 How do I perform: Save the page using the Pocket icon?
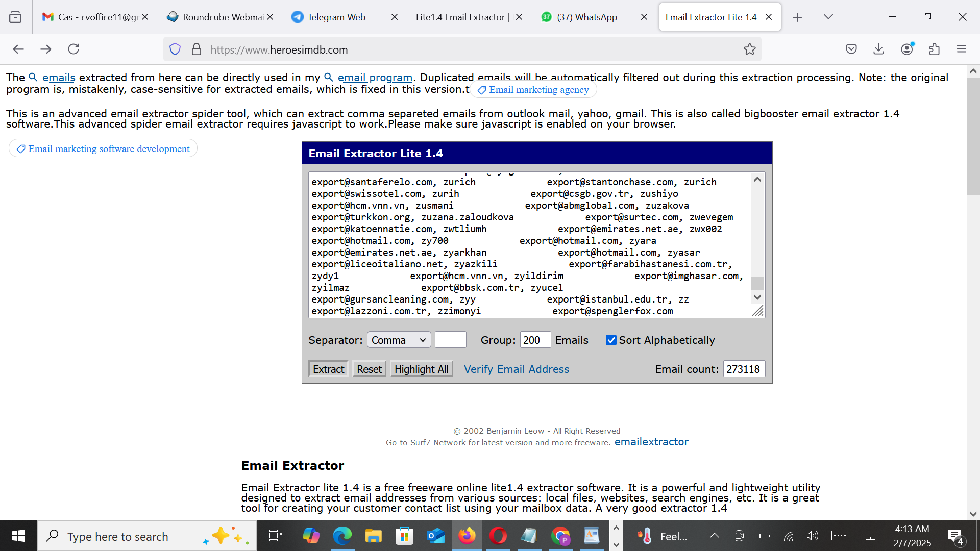coord(851,49)
